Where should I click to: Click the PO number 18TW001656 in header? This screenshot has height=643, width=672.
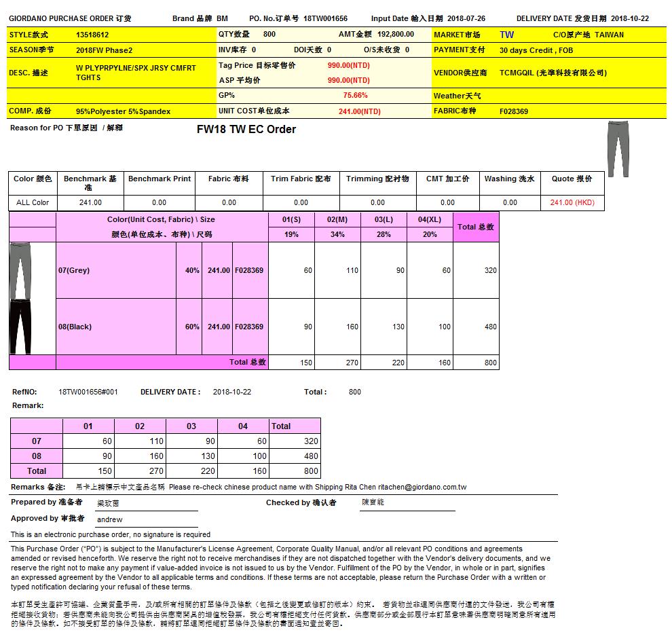(x=325, y=19)
